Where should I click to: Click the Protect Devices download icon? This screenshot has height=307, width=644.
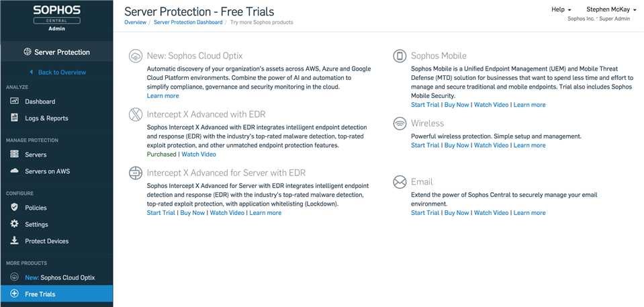click(x=14, y=241)
